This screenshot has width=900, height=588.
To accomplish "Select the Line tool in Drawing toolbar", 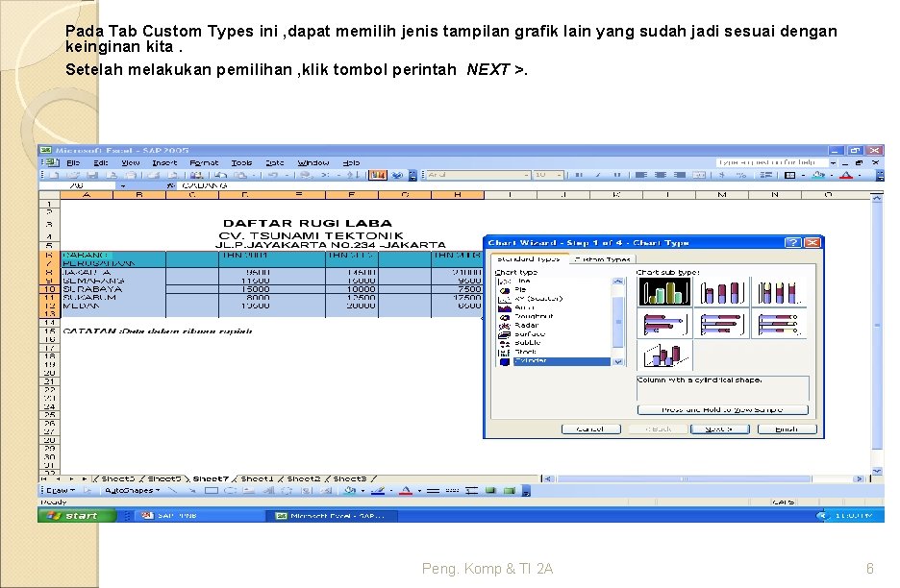I will pyautogui.click(x=172, y=490).
